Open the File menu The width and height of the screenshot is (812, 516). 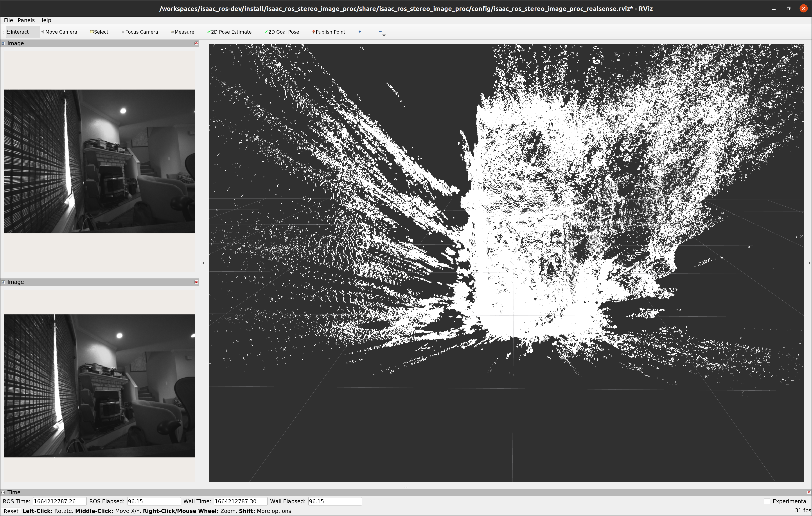coord(8,20)
